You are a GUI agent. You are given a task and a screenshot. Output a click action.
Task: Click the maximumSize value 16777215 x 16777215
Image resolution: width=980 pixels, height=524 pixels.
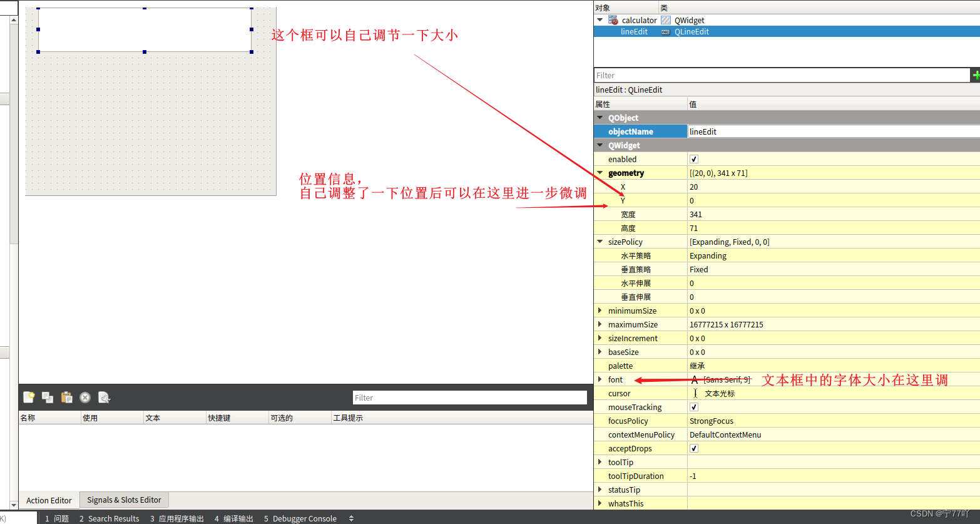click(x=834, y=324)
